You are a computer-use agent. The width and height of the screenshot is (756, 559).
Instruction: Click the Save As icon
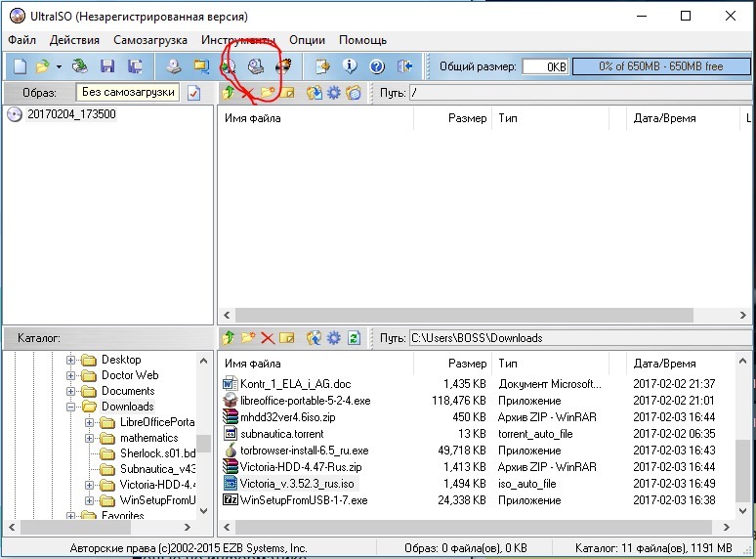click(135, 66)
